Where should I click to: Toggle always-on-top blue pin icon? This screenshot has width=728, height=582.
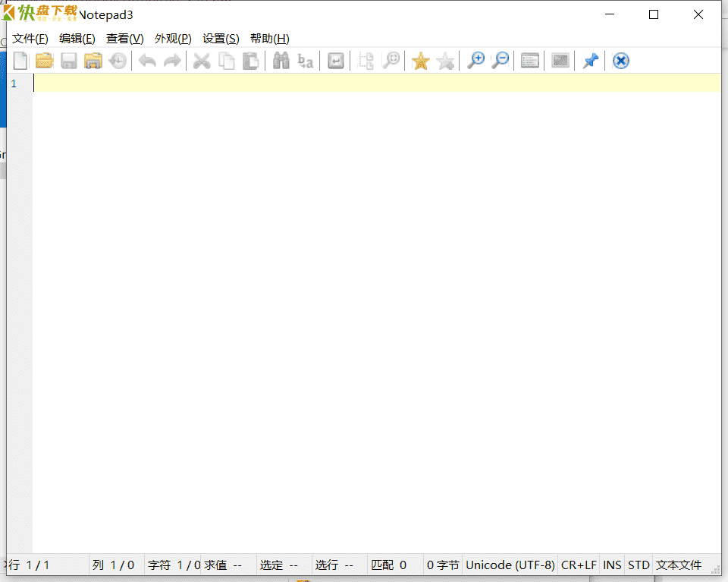[x=591, y=61]
